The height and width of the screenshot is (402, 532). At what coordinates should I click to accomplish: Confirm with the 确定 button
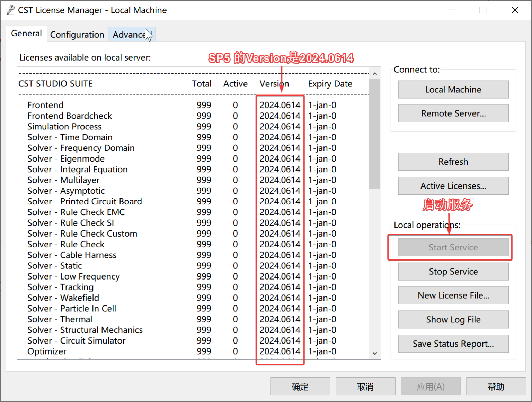pyautogui.click(x=300, y=386)
